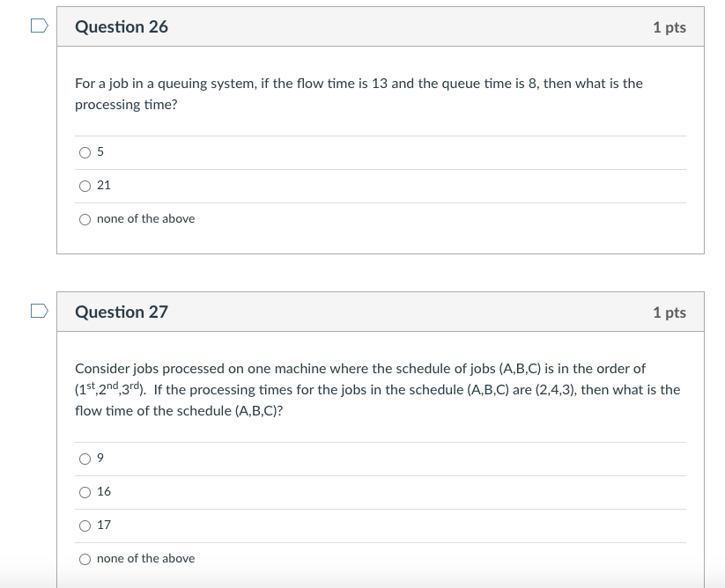Choose none of the above for Question 27

point(85,558)
